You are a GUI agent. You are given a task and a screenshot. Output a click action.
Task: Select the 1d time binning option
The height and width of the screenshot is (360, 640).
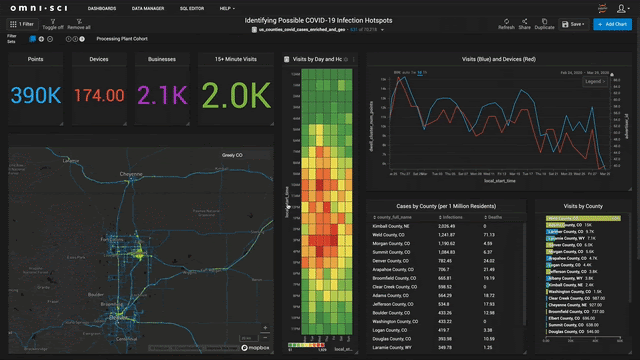pyautogui.click(x=420, y=72)
